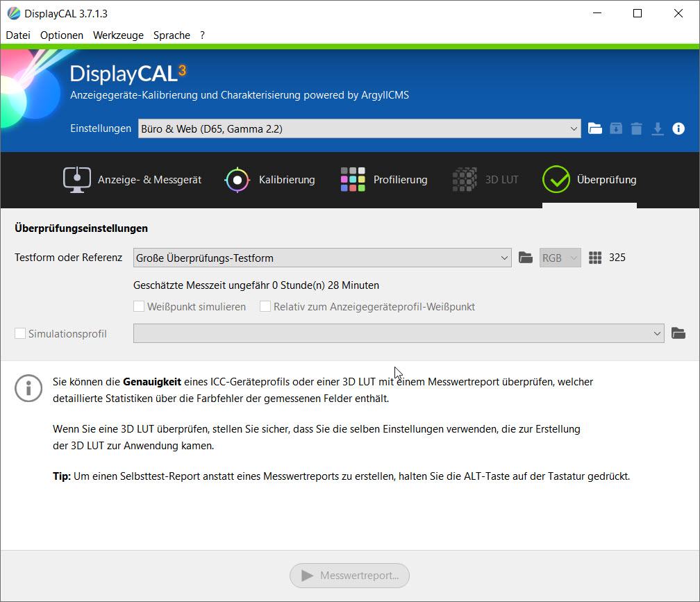Open settings file via folder icon
Image resolution: width=700 pixels, height=602 pixels.
click(594, 128)
